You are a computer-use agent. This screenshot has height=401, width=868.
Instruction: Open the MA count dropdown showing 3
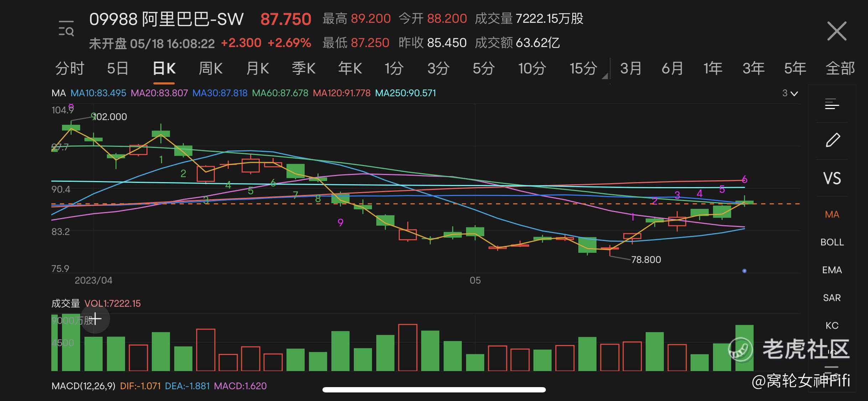pyautogui.click(x=790, y=93)
